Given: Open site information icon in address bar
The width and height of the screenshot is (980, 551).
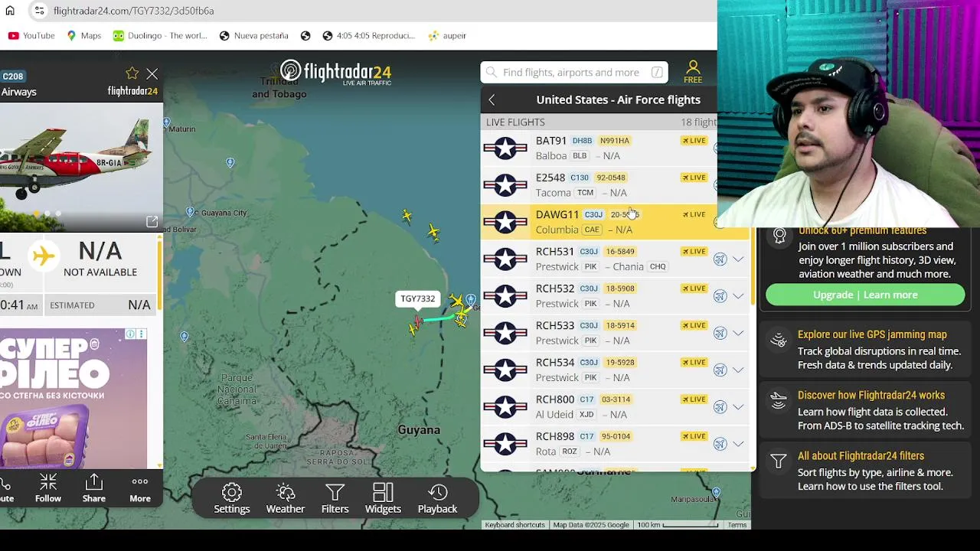Looking at the screenshot, I should click(39, 11).
